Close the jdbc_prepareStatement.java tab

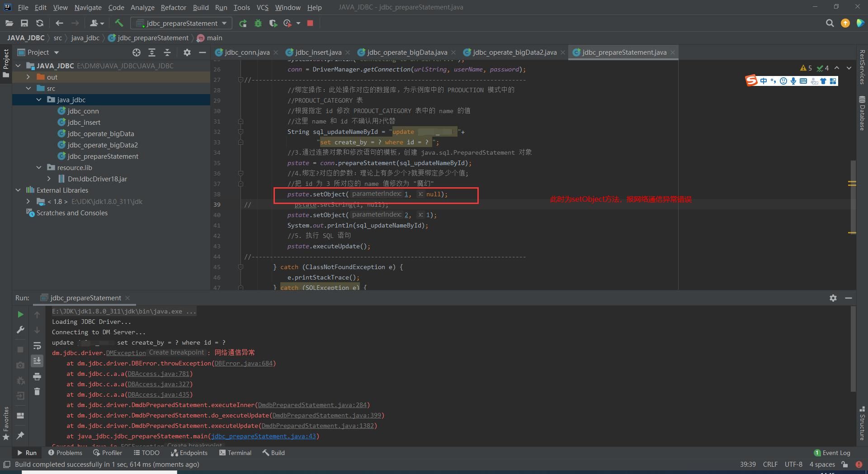[673, 52]
